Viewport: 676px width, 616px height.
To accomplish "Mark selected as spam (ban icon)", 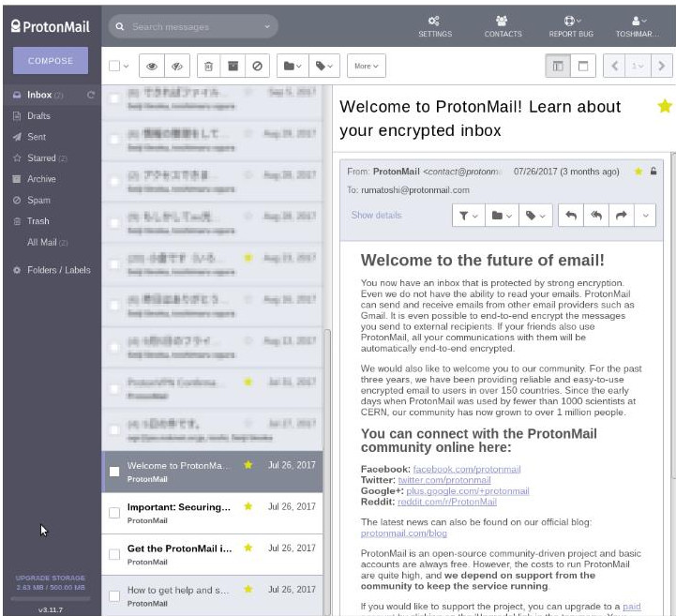I will 258,66.
